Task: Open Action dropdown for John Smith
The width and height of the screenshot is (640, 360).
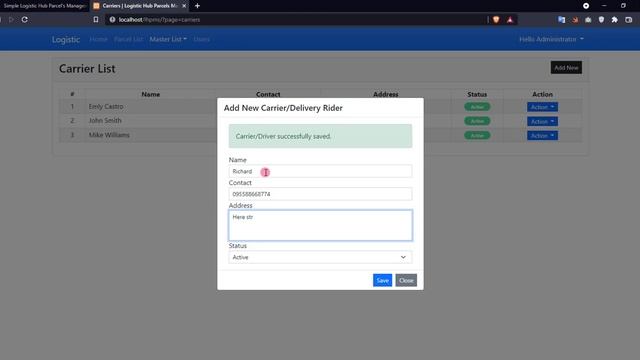Action: click(x=542, y=121)
